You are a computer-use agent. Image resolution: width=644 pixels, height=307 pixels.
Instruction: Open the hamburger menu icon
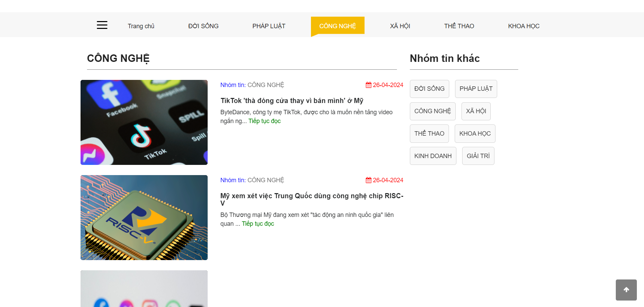pyautogui.click(x=102, y=25)
